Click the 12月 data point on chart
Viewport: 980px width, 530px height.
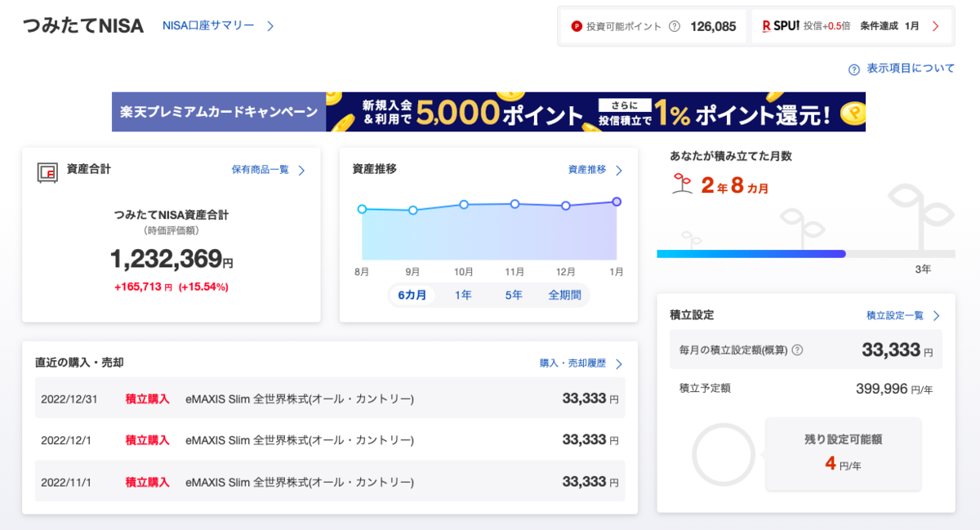(x=565, y=206)
